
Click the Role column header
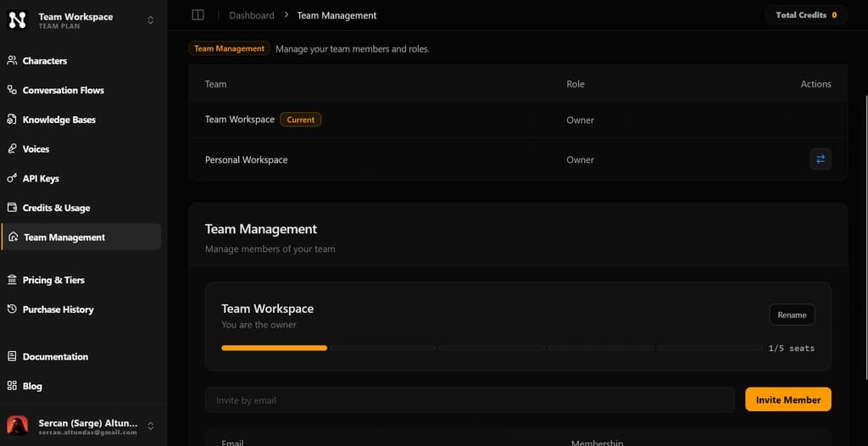(576, 84)
